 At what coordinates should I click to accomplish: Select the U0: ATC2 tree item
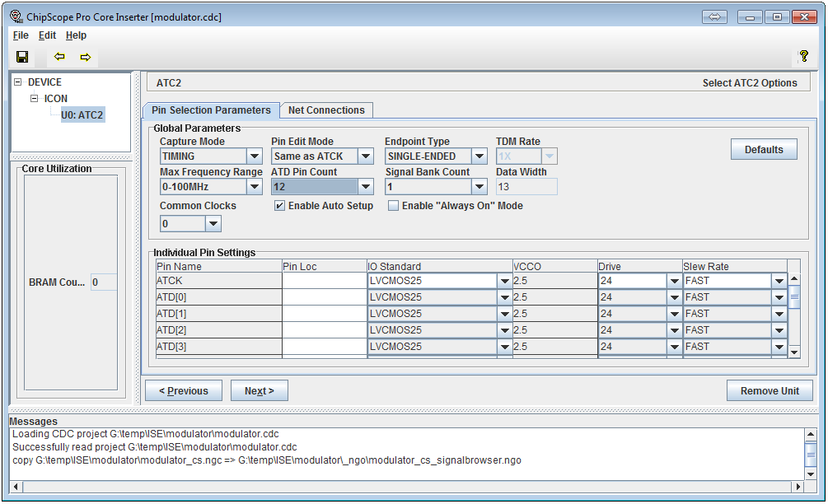point(82,115)
